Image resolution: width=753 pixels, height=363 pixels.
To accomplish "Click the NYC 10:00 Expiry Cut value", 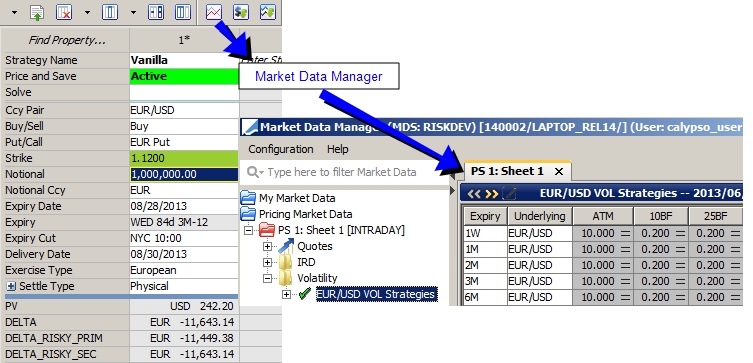I will coord(184,238).
